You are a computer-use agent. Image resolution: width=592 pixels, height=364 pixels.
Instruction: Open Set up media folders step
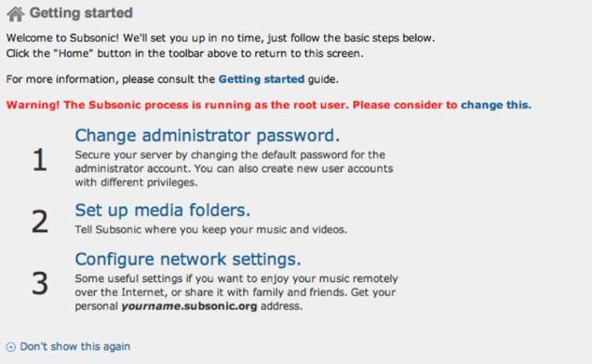point(162,210)
